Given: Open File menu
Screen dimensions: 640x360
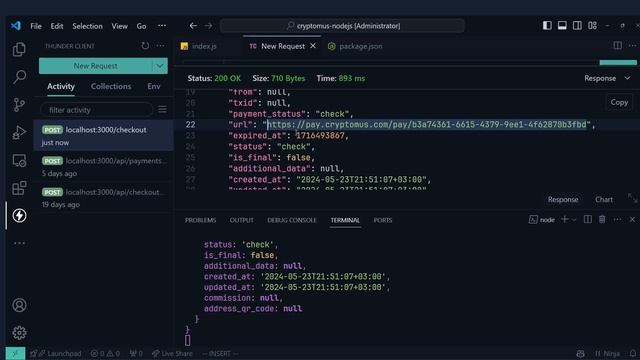Looking at the screenshot, I should click(x=36, y=26).
